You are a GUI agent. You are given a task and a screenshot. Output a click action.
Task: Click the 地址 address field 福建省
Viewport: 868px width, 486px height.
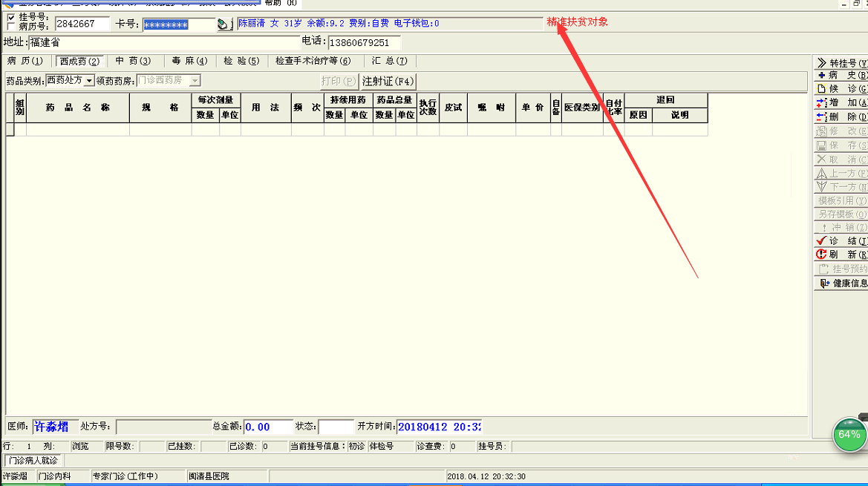164,42
